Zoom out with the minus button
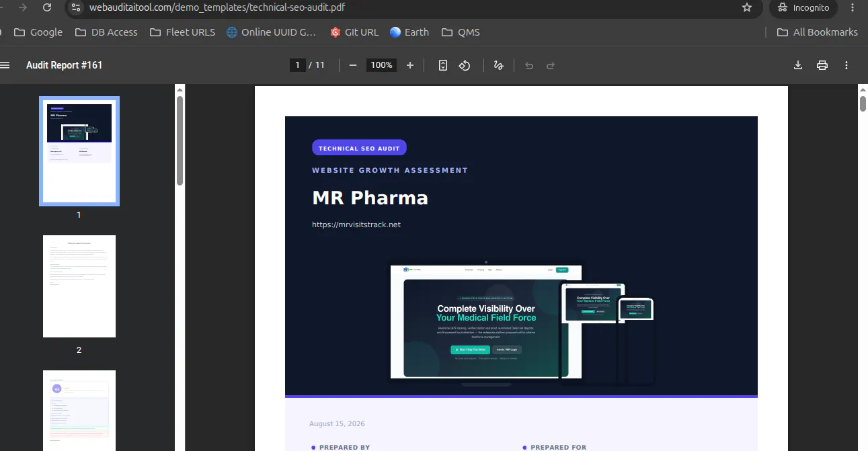The width and height of the screenshot is (868, 451). (x=352, y=65)
